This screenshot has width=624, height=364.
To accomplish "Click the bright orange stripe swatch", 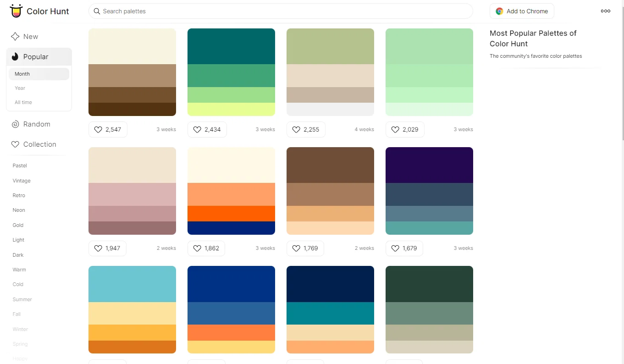I will click(x=231, y=214).
